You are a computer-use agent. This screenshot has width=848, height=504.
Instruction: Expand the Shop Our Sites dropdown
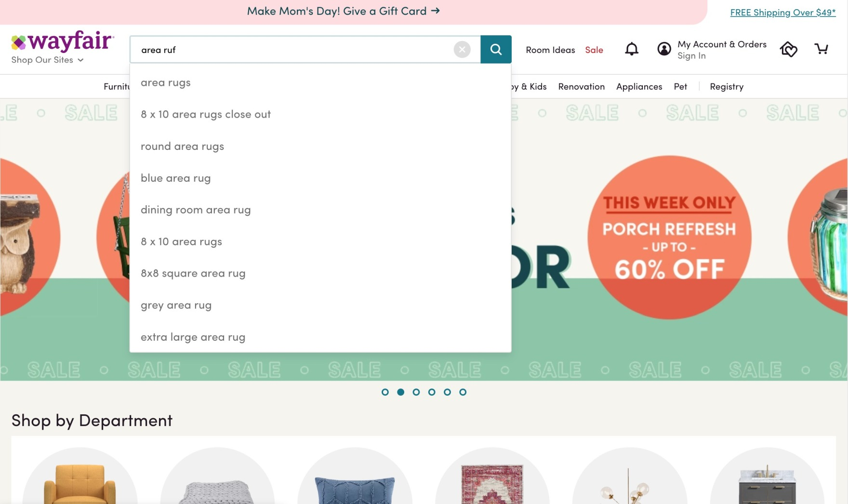tap(47, 60)
